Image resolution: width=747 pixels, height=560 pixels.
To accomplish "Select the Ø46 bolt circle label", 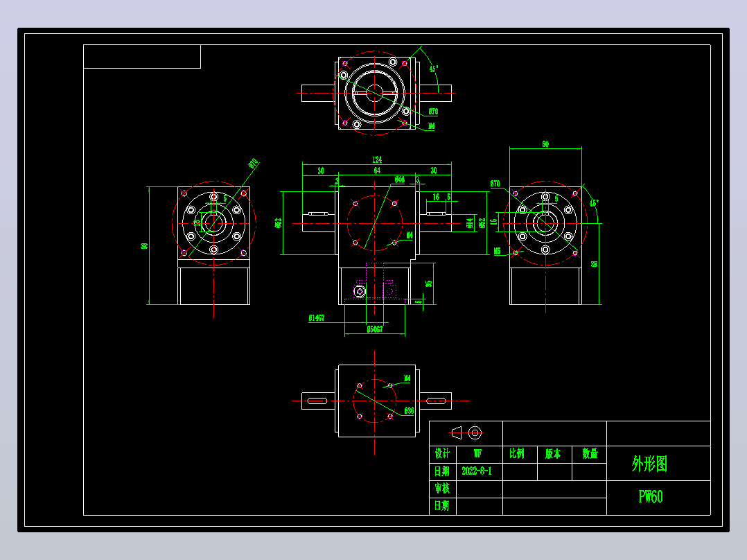I will (x=400, y=180).
